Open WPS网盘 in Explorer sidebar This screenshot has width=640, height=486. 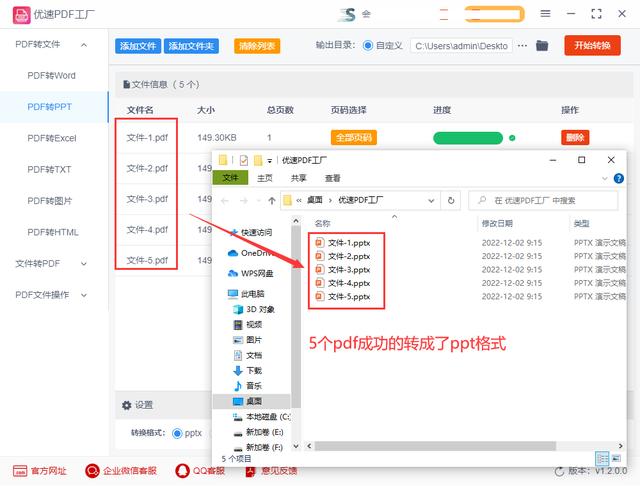(250, 273)
